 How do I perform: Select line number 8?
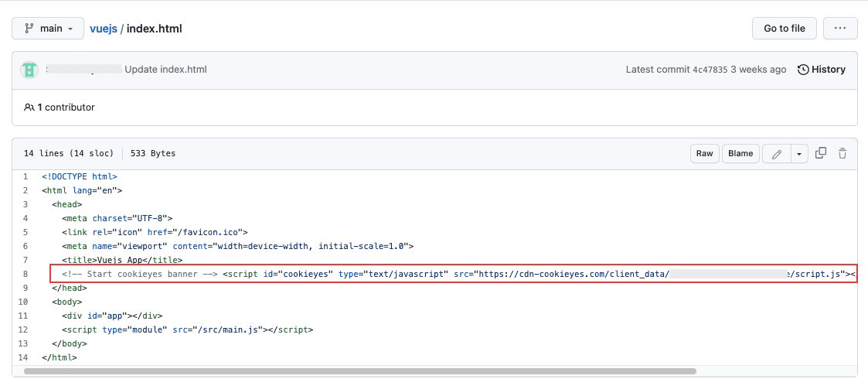click(26, 275)
